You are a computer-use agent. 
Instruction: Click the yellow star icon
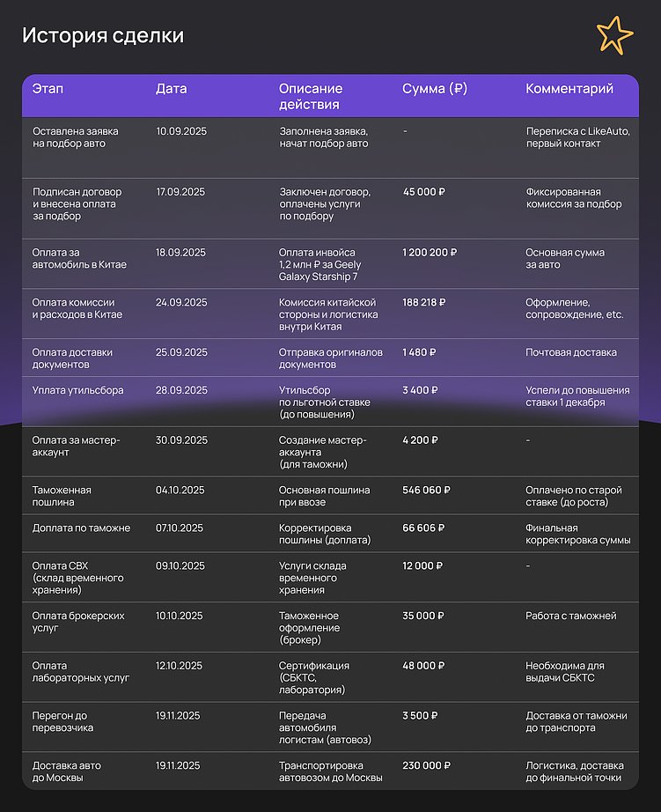[613, 35]
